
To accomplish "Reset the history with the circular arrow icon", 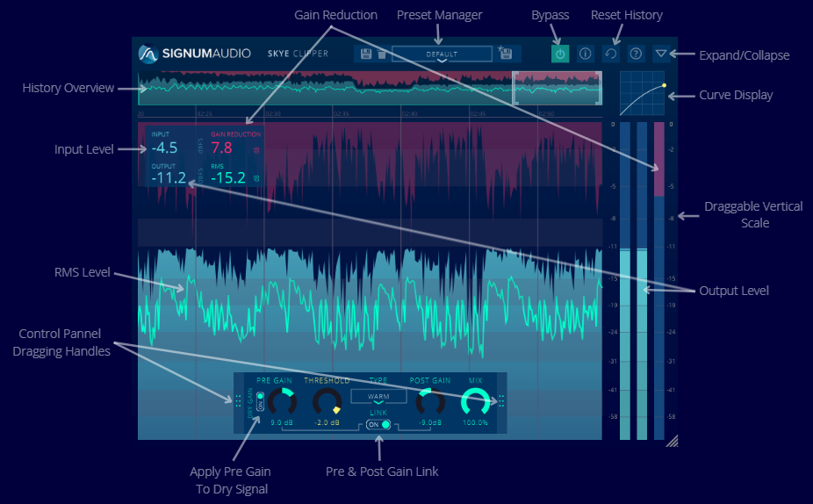I will (611, 54).
